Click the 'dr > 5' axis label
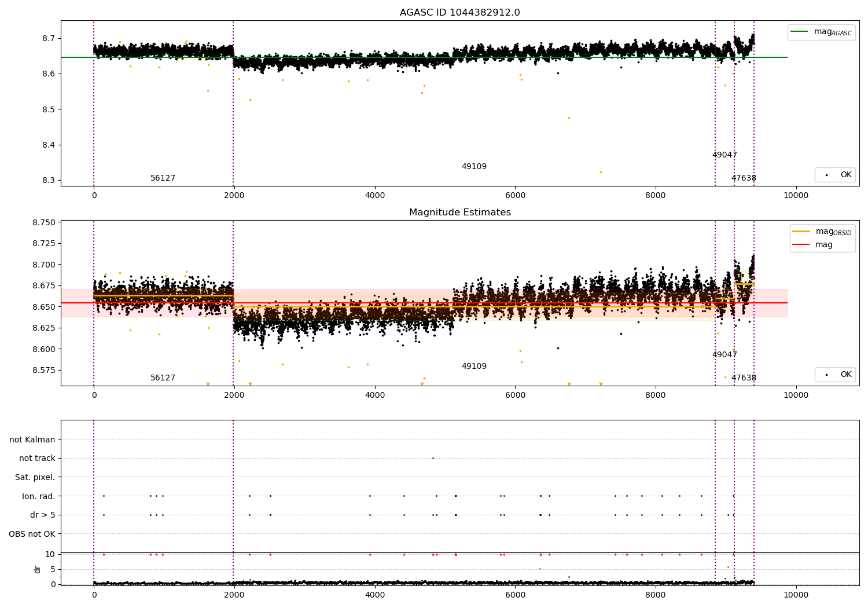This screenshot has height=608, width=868. pos(43,515)
